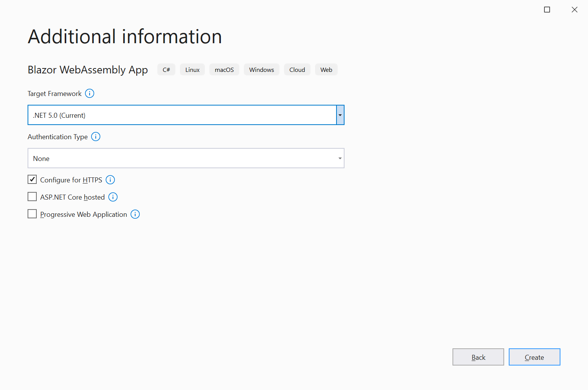Image resolution: width=588 pixels, height=390 pixels.
Task: Click the Web tag
Action: (x=326, y=69)
